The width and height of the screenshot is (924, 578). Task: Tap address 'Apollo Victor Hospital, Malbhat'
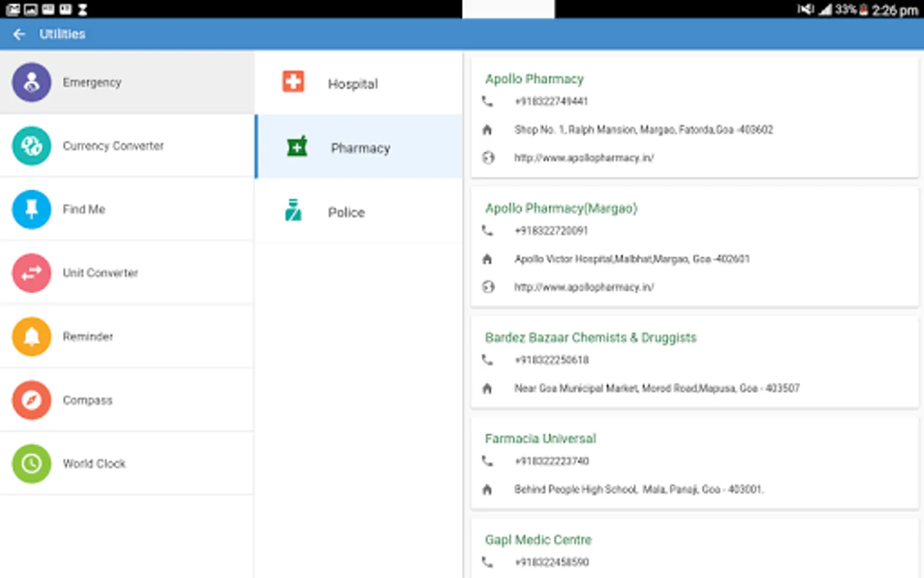pos(632,259)
